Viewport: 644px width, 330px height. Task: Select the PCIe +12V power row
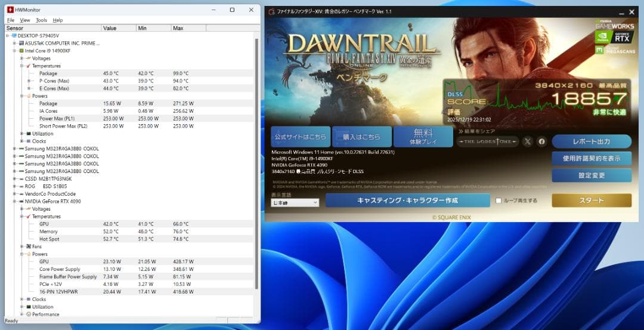(129, 284)
